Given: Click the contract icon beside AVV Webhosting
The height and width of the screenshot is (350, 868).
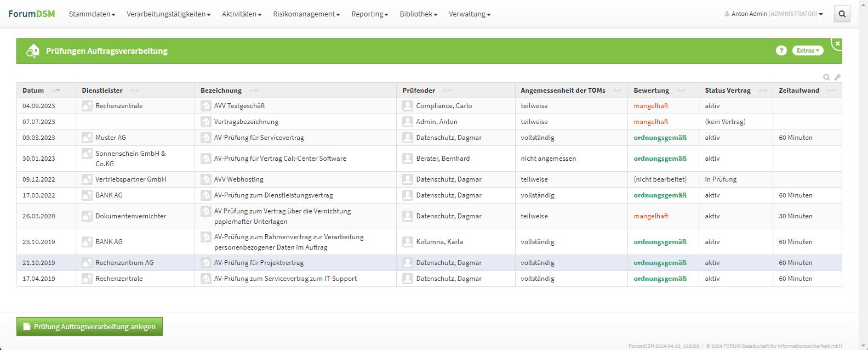Looking at the screenshot, I should [205, 179].
